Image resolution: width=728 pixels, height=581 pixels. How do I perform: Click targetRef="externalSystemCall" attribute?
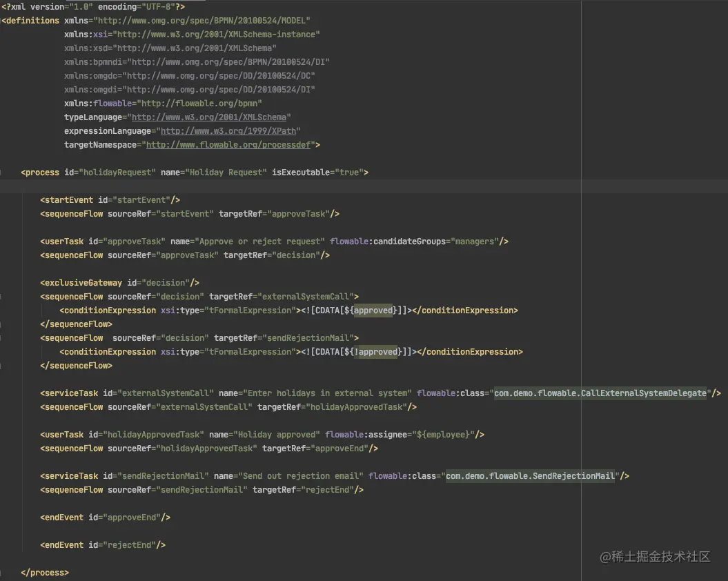tap(282, 297)
